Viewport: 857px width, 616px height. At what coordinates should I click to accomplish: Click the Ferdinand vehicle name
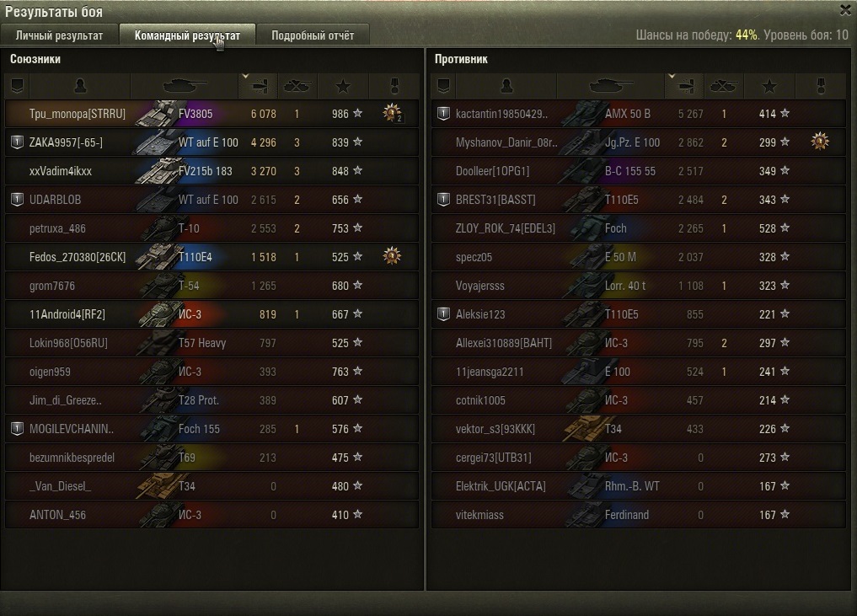(x=627, y=515)
